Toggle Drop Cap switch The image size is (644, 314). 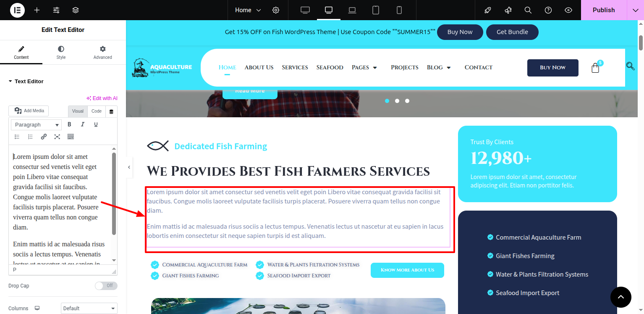[106, 286]
